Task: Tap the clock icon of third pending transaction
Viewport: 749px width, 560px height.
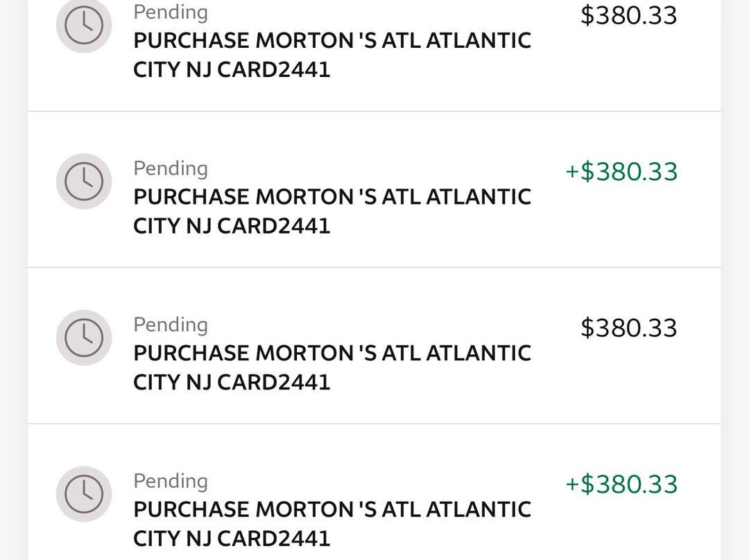Action: [84, 338]
